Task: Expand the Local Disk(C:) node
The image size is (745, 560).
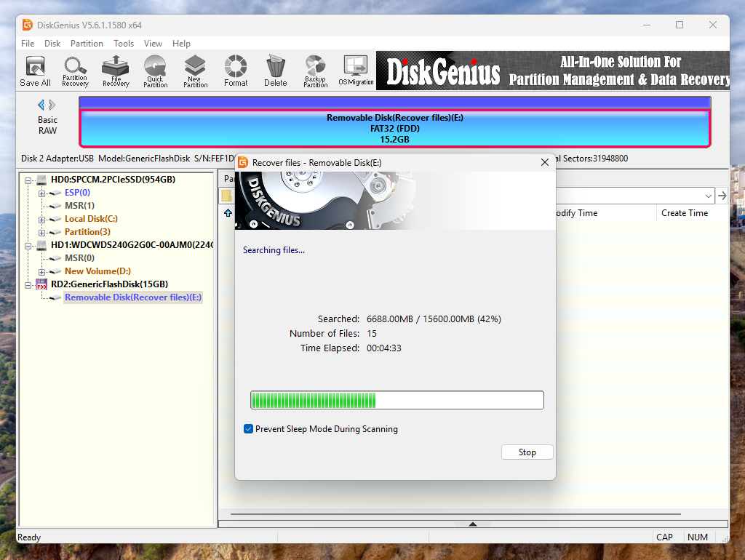Action: coord(41,220)
